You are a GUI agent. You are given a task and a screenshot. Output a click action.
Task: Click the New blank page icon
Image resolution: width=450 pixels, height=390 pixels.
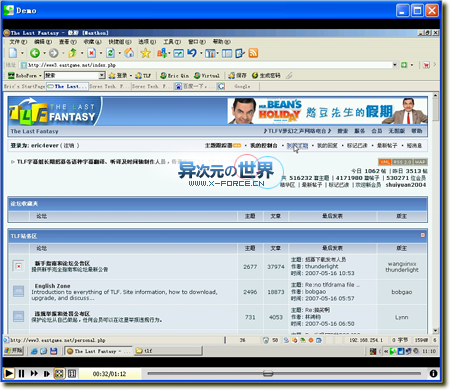tap(13, 53)
